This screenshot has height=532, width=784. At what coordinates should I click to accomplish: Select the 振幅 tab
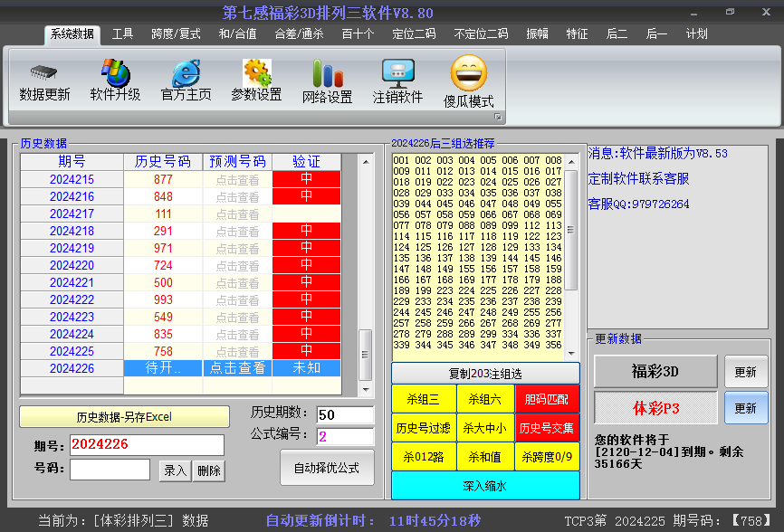(x=537, y=34)
